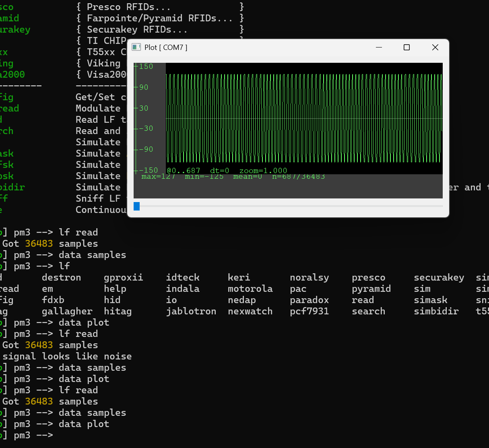Screen dimensions: 489x448
Task: Click the 90 axis label in plot
Action: (x=144, y=87)
